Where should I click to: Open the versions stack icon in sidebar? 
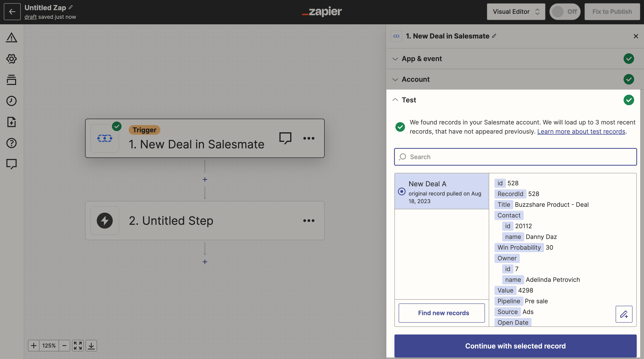pyautogui.click(x=11, y=80)
